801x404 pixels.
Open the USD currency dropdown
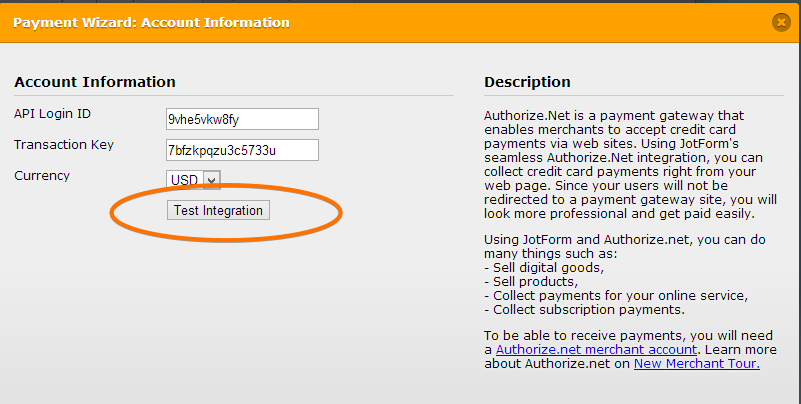click(193, 180)
